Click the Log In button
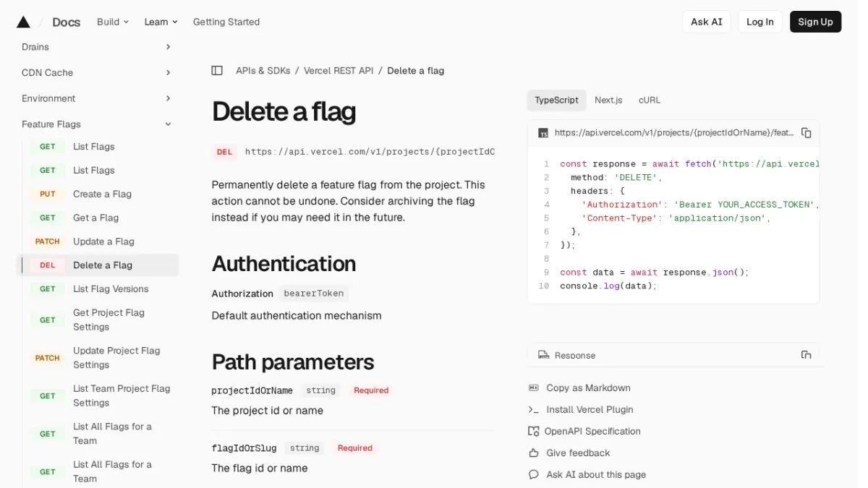This screenshot has height=488, width=868. pyautogui.click(x=760, y=22)
